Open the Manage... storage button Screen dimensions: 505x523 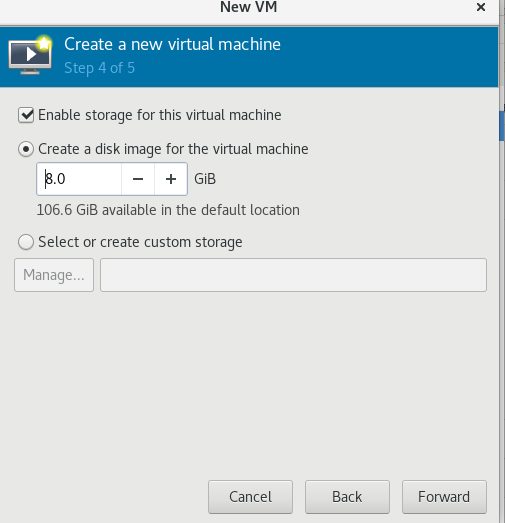coord(54,275)
